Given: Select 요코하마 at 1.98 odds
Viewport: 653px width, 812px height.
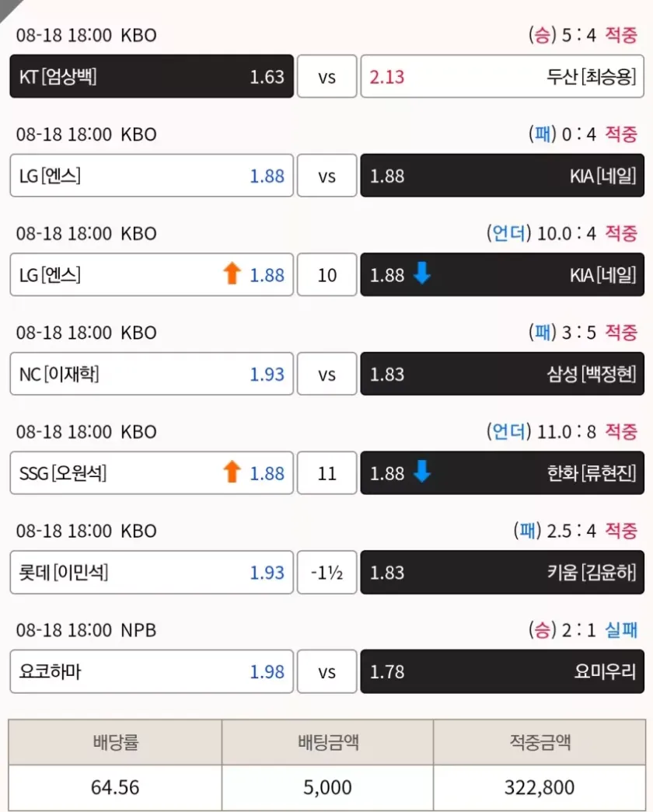Looking at the screenshot, I should tap(152, 671).
